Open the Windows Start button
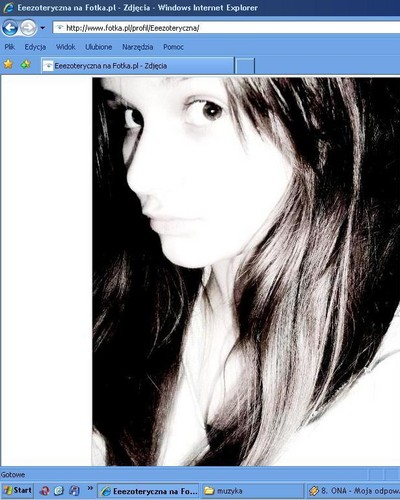This screenshot has height=500, width=400. click(x=17, y=491)
